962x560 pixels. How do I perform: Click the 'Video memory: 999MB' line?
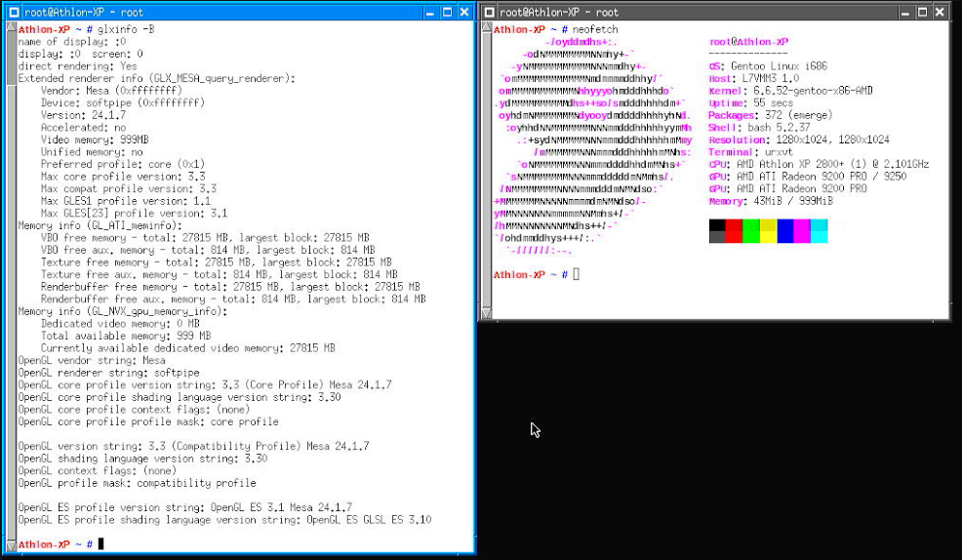[95, 140]
